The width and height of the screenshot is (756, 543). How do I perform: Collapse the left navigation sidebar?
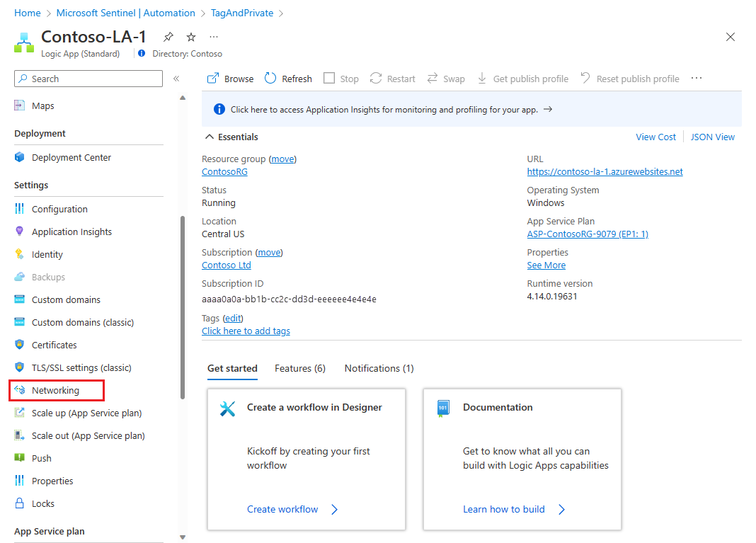pyautogui.click(x=176, y=79)
